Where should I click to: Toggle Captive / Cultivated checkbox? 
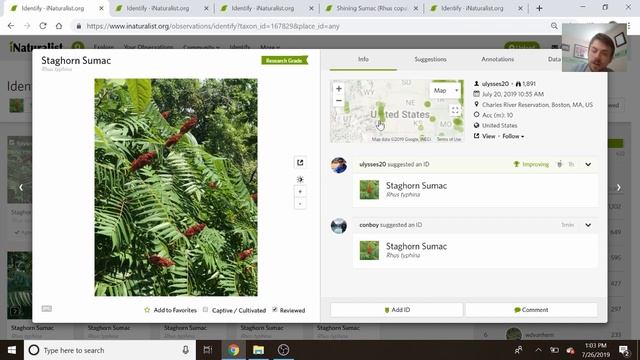205,310
